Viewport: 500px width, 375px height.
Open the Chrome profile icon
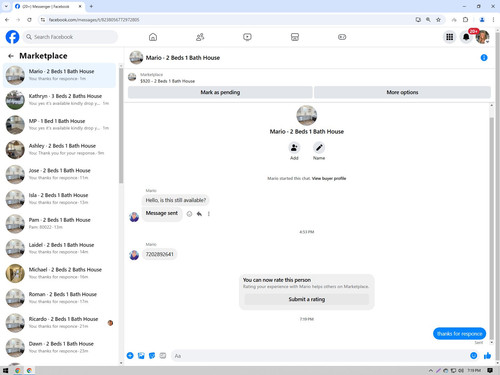482,20
